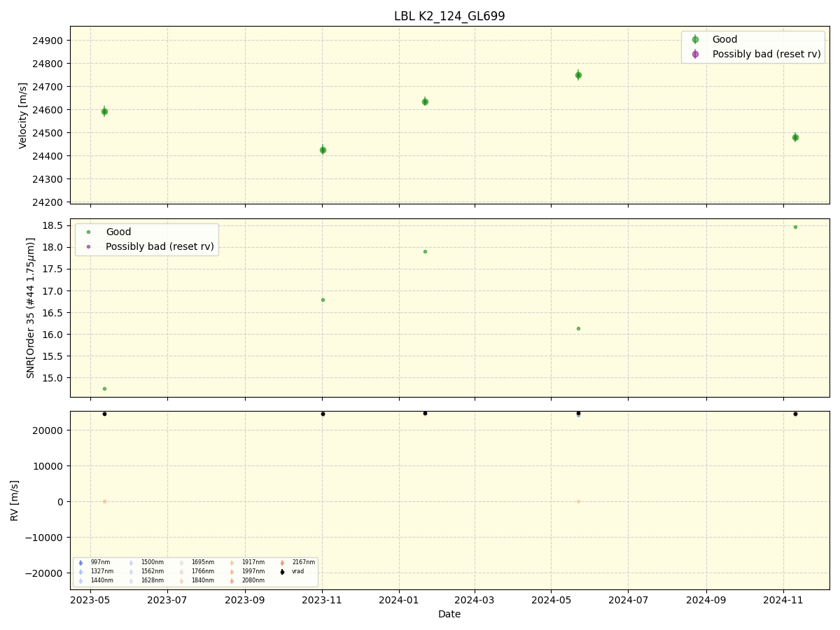Click the Date x-axis label
Image resolution: width=840 pixels, height=630 pixels.
point(449,615)
